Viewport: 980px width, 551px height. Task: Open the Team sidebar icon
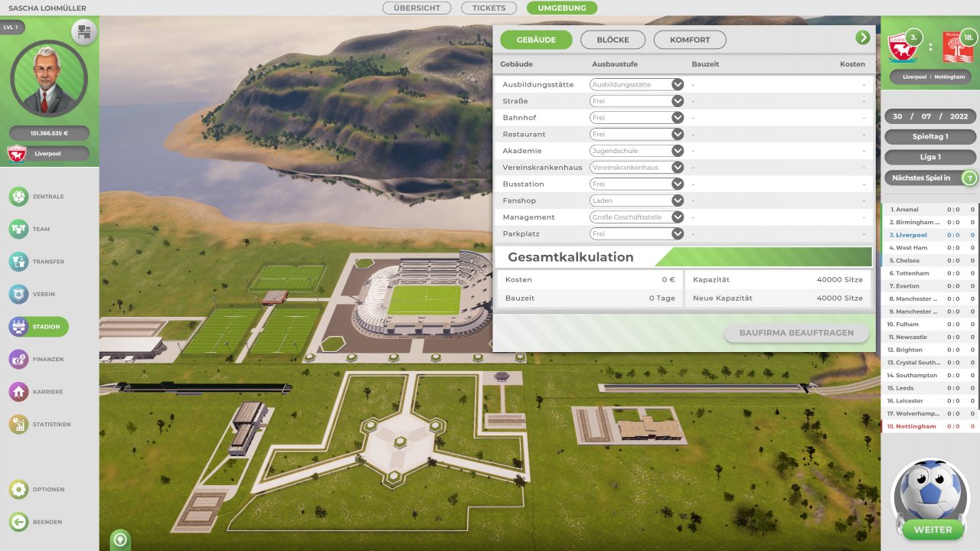19,229
